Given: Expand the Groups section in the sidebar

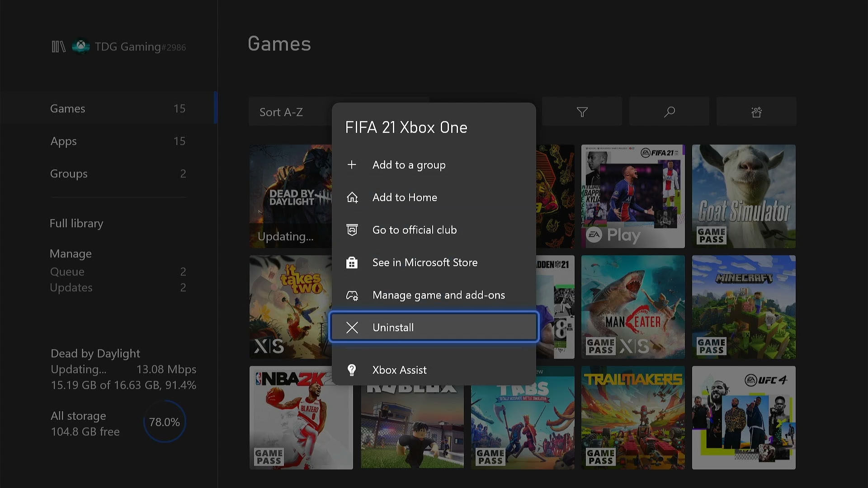Looking at the screenshot, I should point(68,174).
